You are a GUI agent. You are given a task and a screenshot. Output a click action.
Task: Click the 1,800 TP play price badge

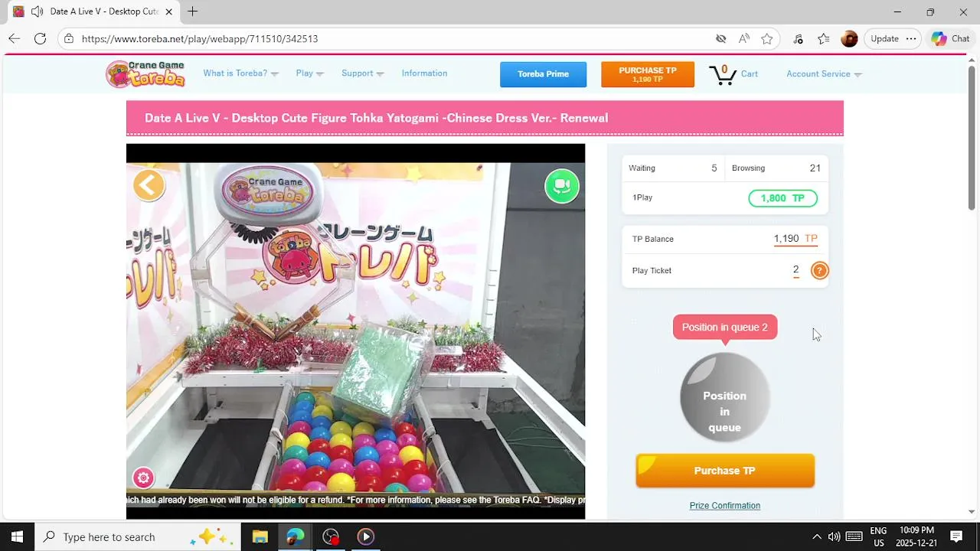coord(782,198)
